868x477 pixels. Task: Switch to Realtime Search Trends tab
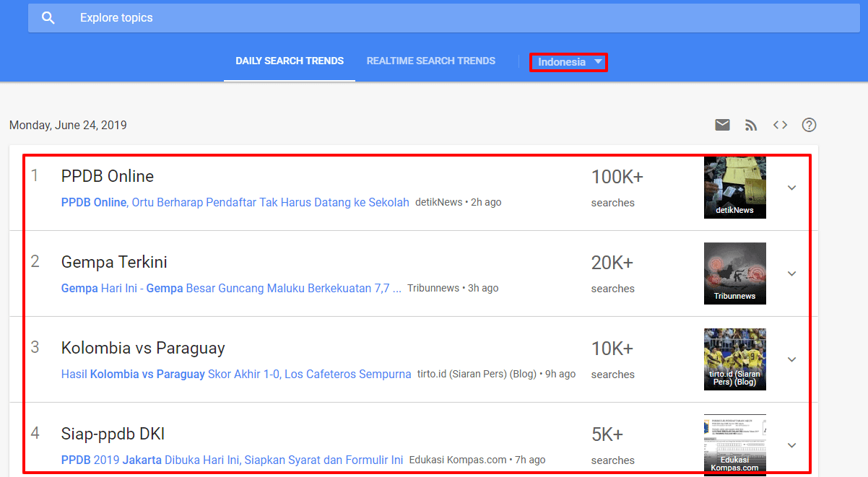coord(431,61)
